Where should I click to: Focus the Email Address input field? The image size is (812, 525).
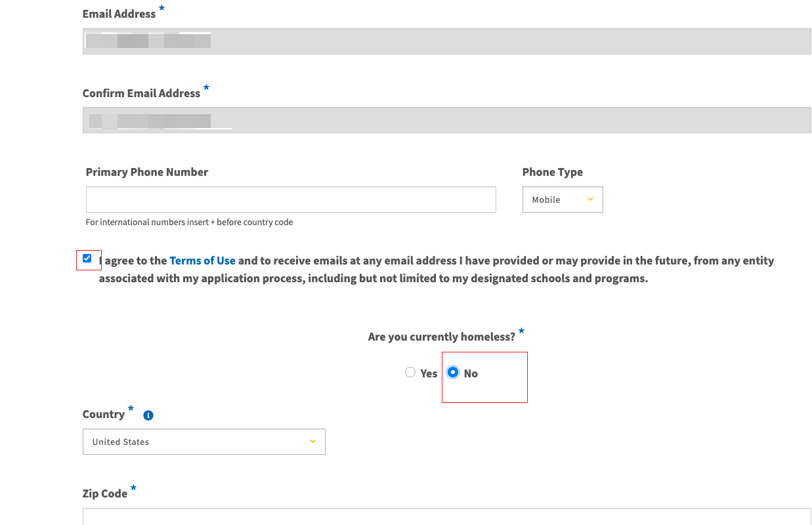pyautogui.click(x=446, y=41)
